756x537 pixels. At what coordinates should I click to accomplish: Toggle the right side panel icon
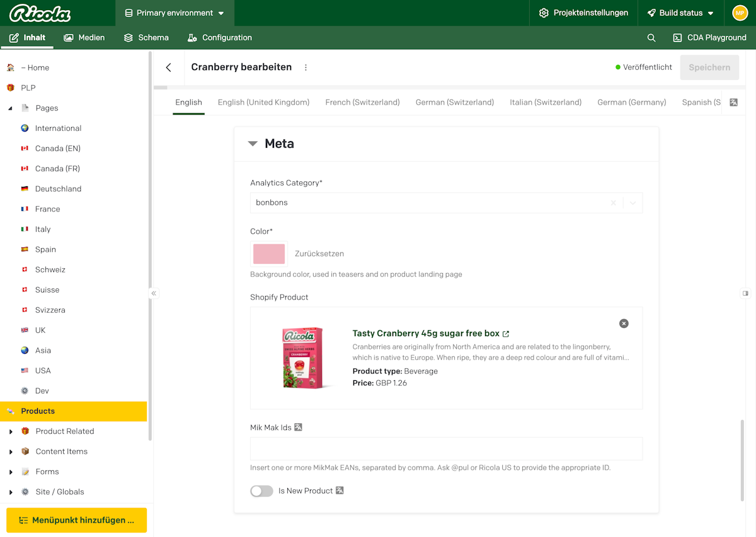[x=745, y=293]
